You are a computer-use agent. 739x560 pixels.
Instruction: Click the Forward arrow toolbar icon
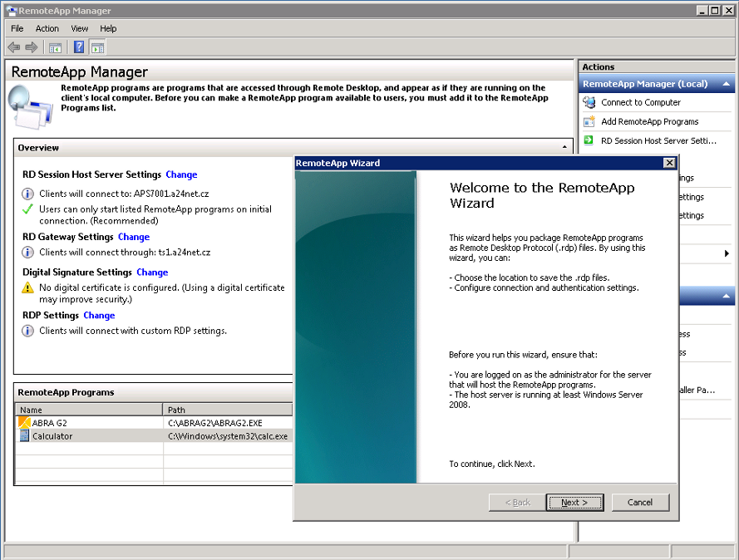tap(32, 47)
